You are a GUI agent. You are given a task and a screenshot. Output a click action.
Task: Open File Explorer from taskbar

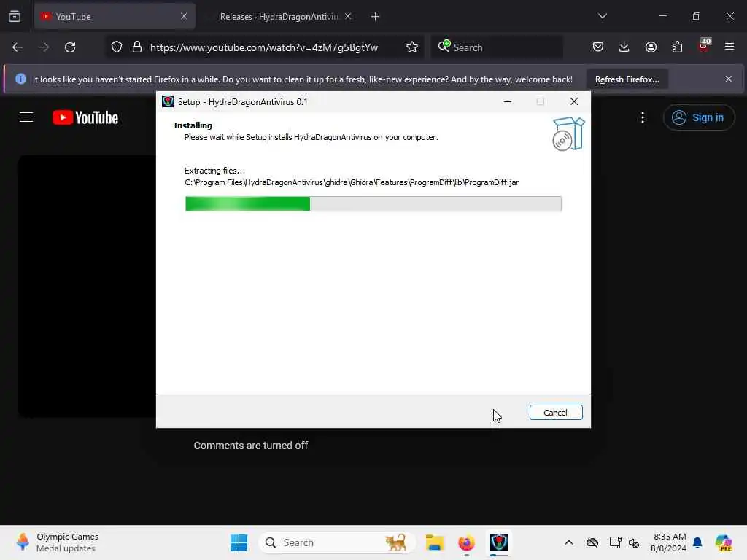pos(435,542)
